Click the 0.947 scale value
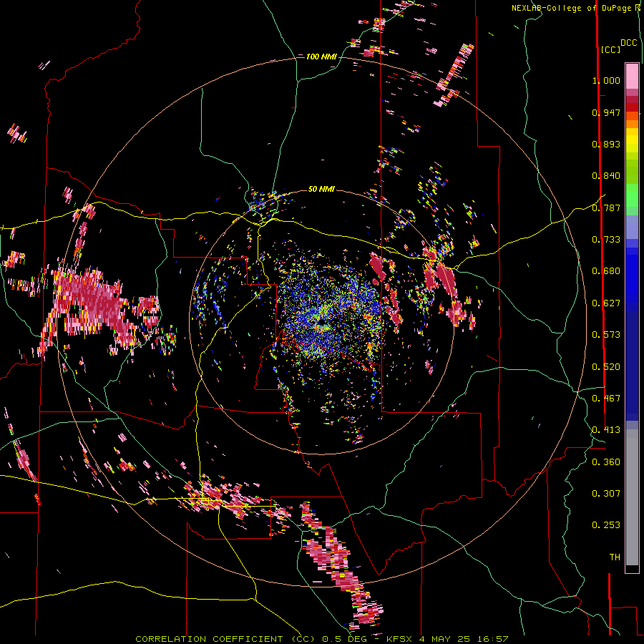This screenshot has height=644, width=644. click(606, 112)
